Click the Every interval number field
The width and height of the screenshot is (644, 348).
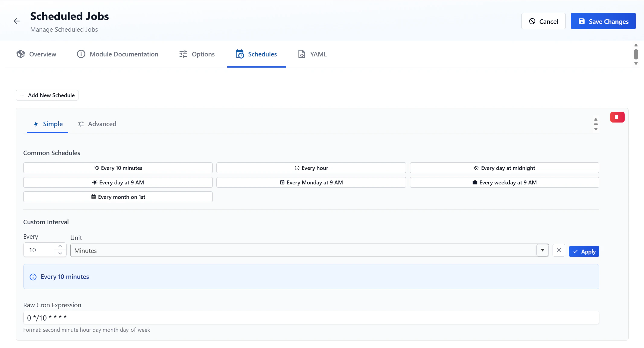pyautogui.click(x=39, y=250)
